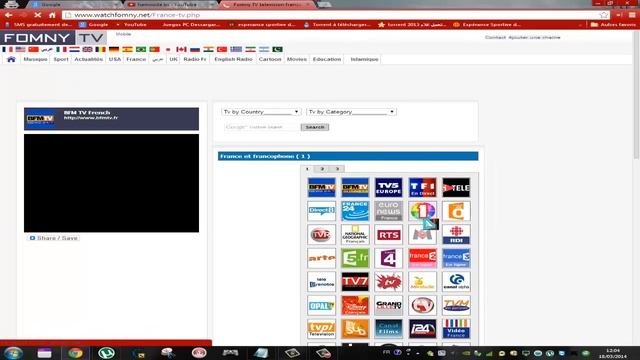This screenshot has height=360, width=640.
Task: Open the National Geographic Français channel
Action: point(355,235)
